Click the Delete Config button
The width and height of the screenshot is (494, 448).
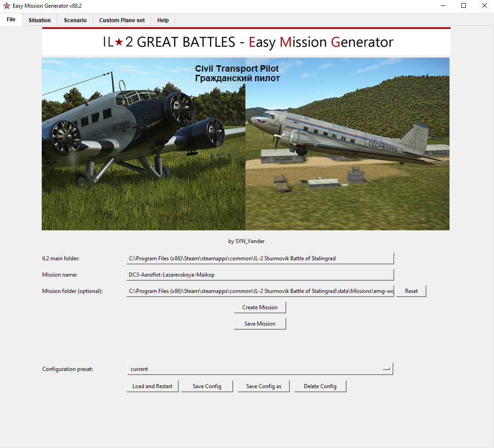pos(320,386)
